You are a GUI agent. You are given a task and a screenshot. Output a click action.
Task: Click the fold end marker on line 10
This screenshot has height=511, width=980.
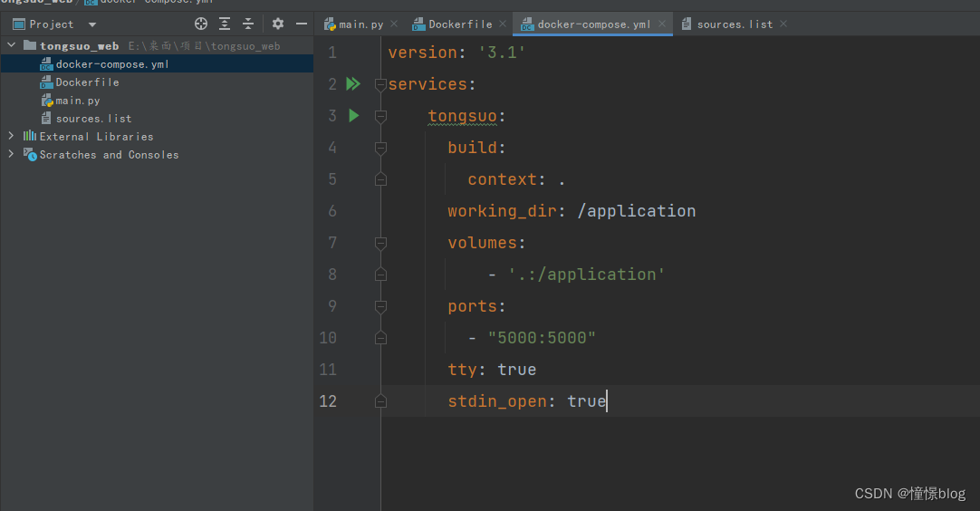(x=380, y=338)
